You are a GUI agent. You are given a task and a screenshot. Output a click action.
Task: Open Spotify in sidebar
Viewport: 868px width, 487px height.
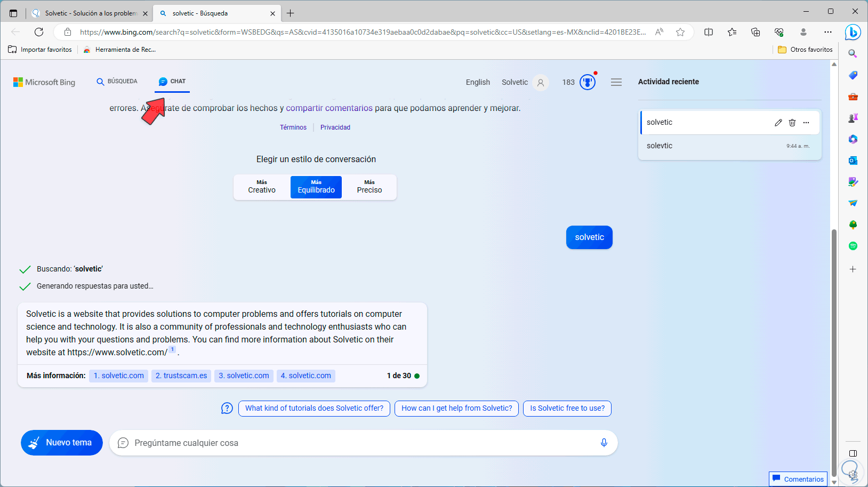tap(853, 246)
